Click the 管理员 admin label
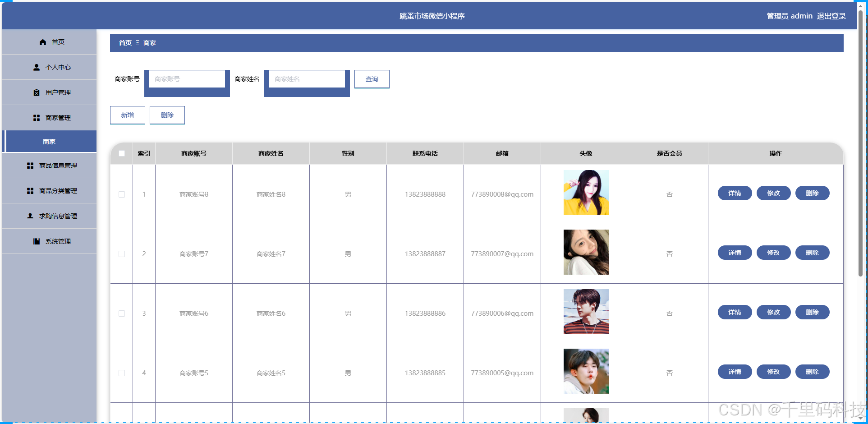 790,16
